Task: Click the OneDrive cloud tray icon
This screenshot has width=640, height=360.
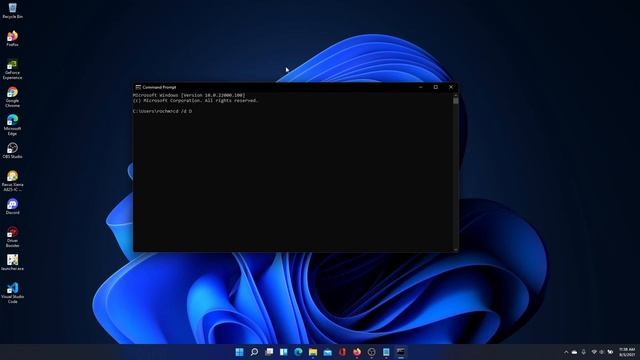Action: click(574, 352)
